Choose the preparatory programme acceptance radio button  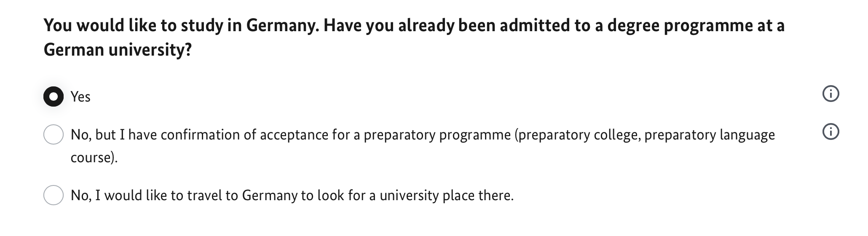coord(54,135)
